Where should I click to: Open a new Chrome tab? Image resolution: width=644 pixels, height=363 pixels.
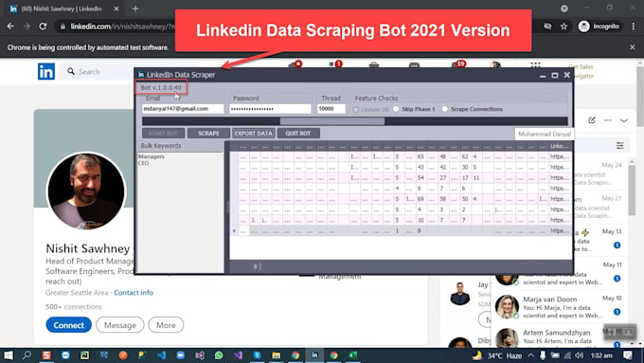click(x=135, y=9)
